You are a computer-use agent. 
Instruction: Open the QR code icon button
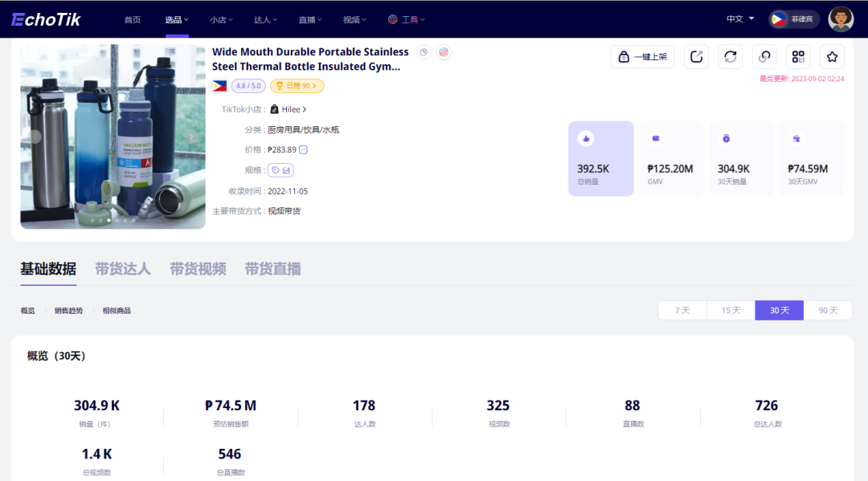798,56
